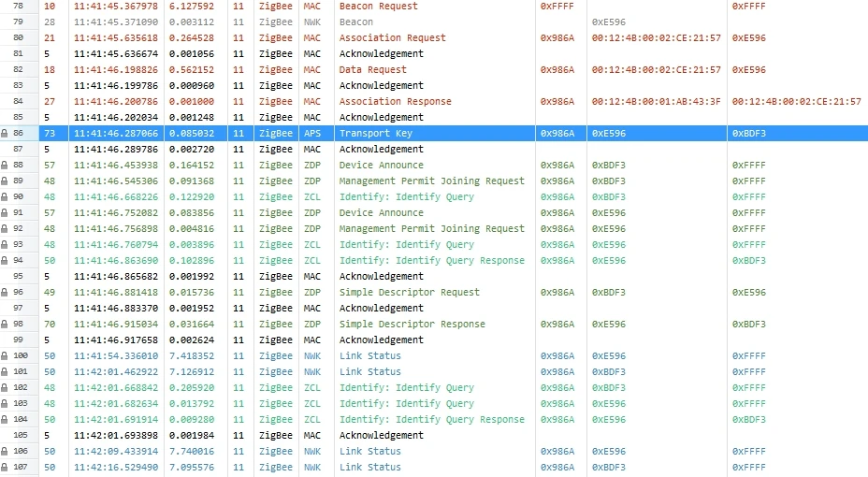Screen dimensions: 868x477
Task: Select the Association Response packet description
Action: (x=396, y=101)
